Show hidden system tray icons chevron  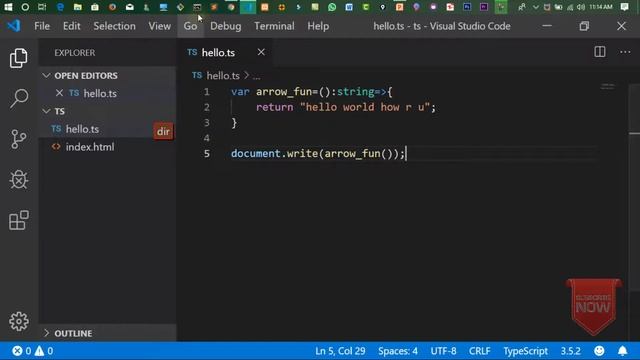coord(536,7)
